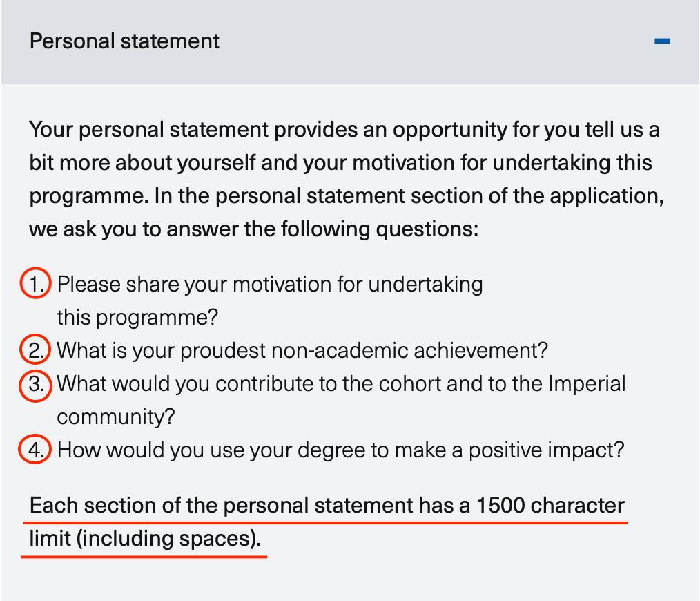Select the positive impact question text

click(340, 450)
